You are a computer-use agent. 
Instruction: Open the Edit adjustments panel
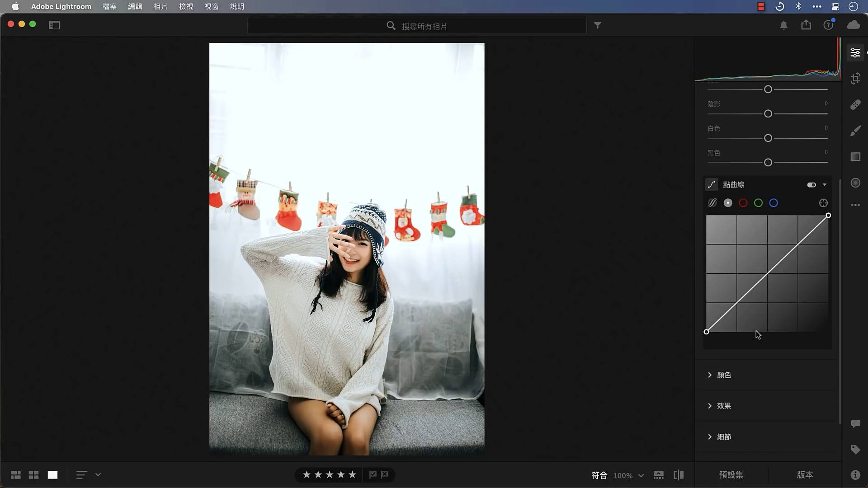click(855, 52)
